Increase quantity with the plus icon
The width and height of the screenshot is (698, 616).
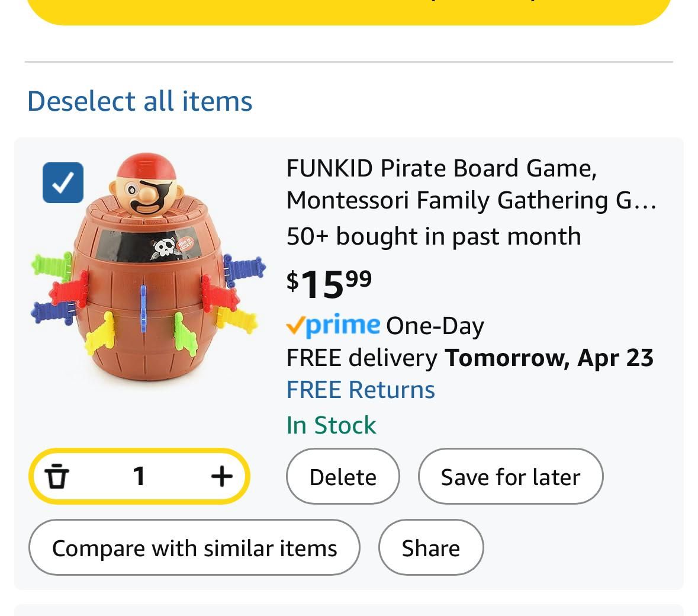tap(221, 476)
